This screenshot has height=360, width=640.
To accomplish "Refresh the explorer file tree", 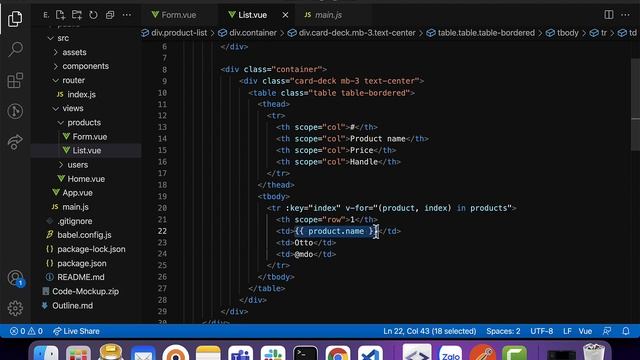I will (x=93, y=15).
